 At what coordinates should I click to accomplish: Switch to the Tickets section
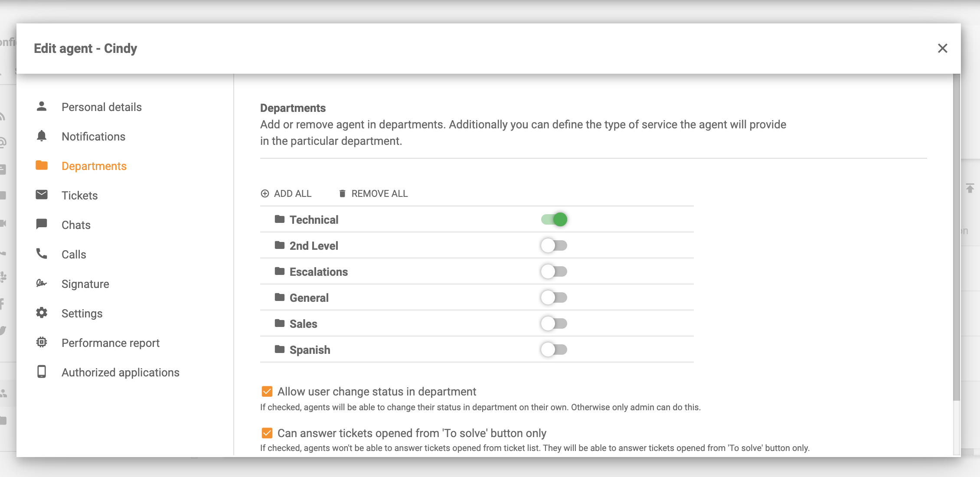coord(80,195)
